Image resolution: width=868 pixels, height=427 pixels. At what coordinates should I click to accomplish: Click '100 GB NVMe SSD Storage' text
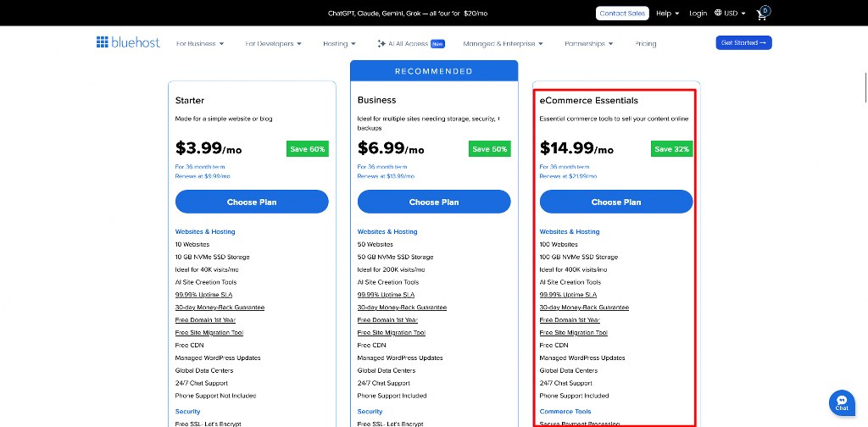tap(578, 258)
